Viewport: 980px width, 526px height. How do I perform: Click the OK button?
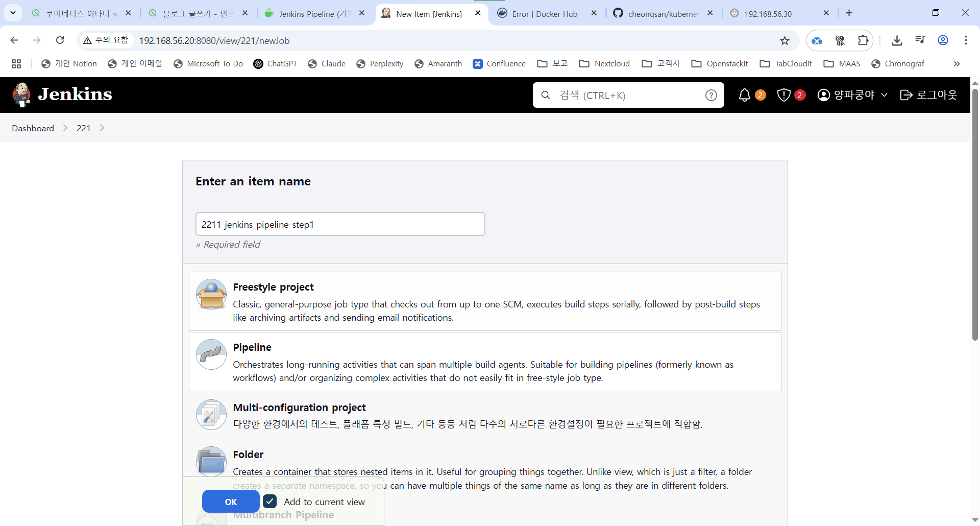coord(231,501)
